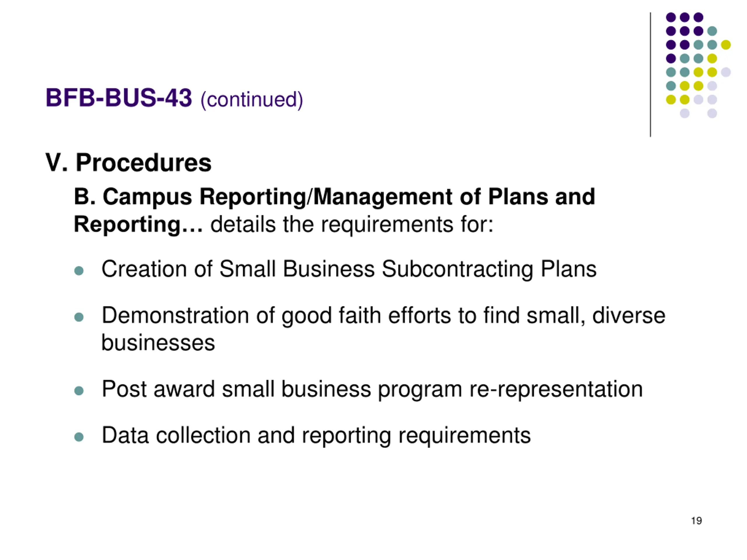Click the BFB-BUS-43 slide title
This screenshot has height=560, width=747.
[118, 98]
